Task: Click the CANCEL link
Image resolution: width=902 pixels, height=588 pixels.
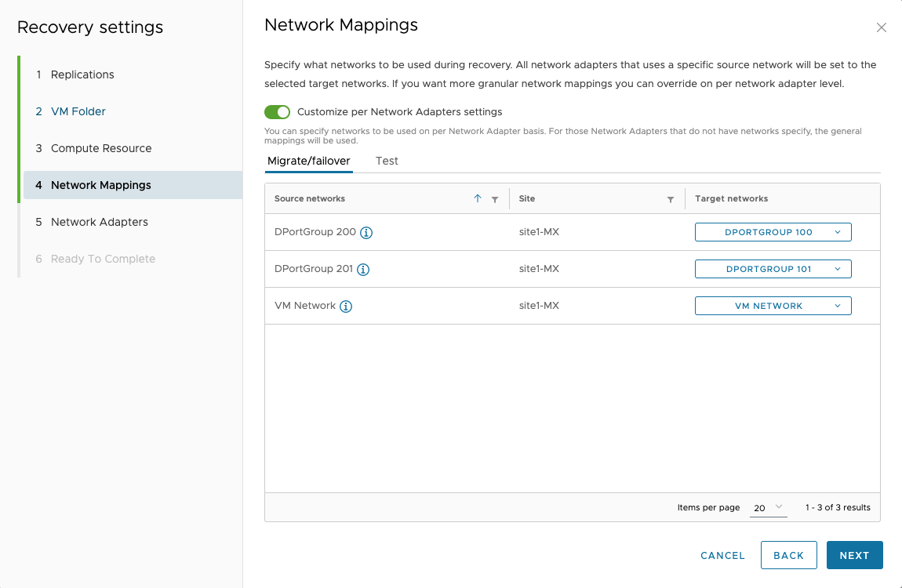Action: point(722,555)
